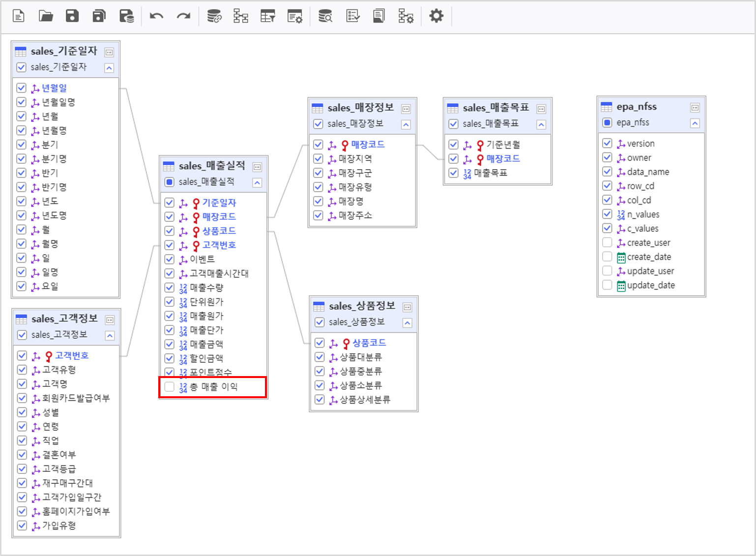Uncheck the 매장주소 checkbox
The height and width of the screenshot is (556, 756).
tap(318, 215)
